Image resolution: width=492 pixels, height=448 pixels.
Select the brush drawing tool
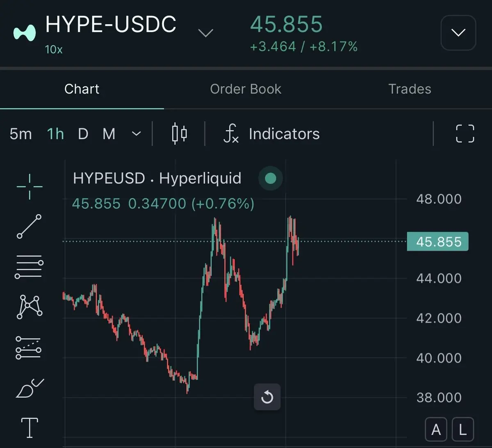click(x=30, y=388)
